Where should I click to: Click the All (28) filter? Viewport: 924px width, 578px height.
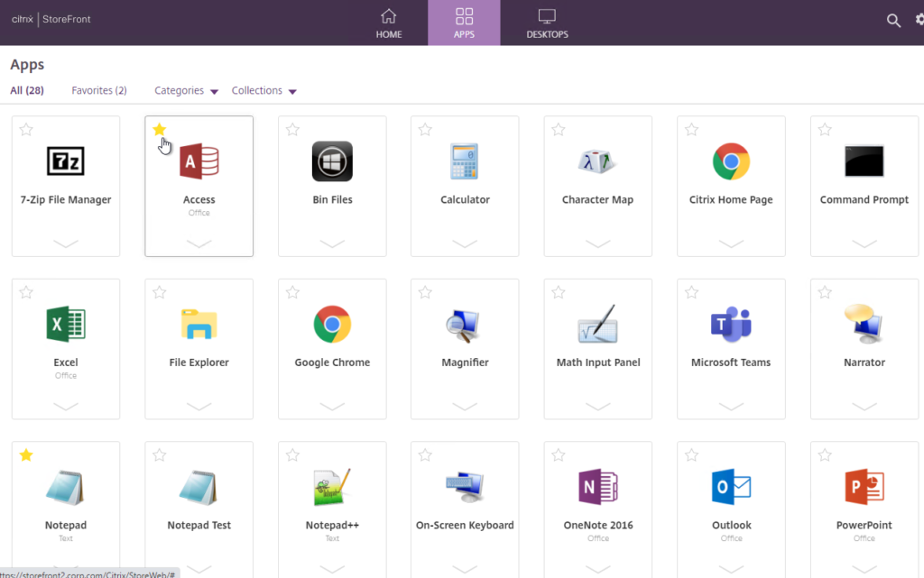26,90
